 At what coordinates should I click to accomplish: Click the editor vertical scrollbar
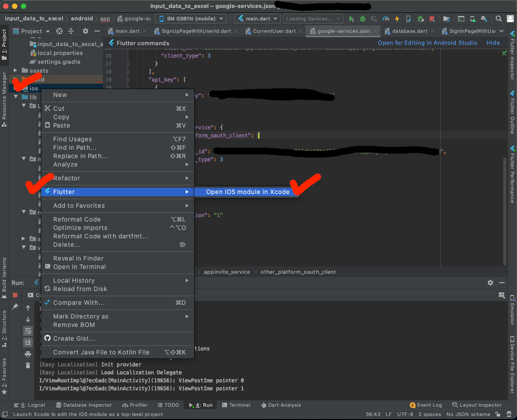[x=505, y=211]
